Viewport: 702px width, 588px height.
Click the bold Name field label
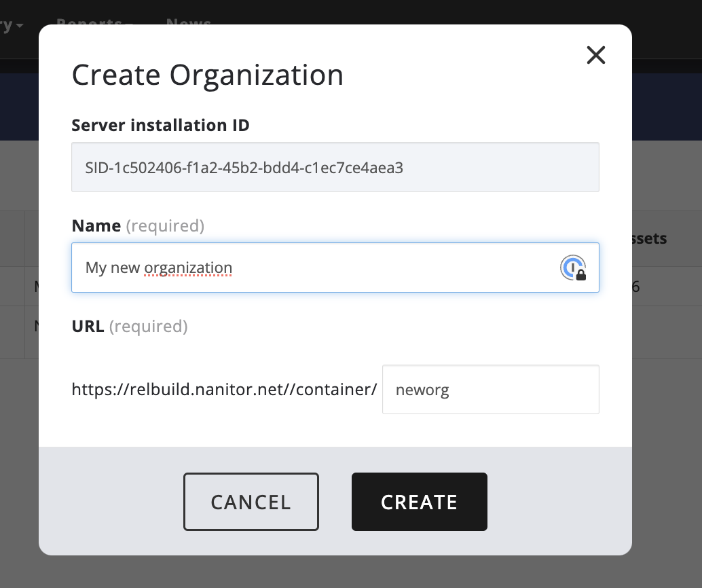(x=96, y=225)
